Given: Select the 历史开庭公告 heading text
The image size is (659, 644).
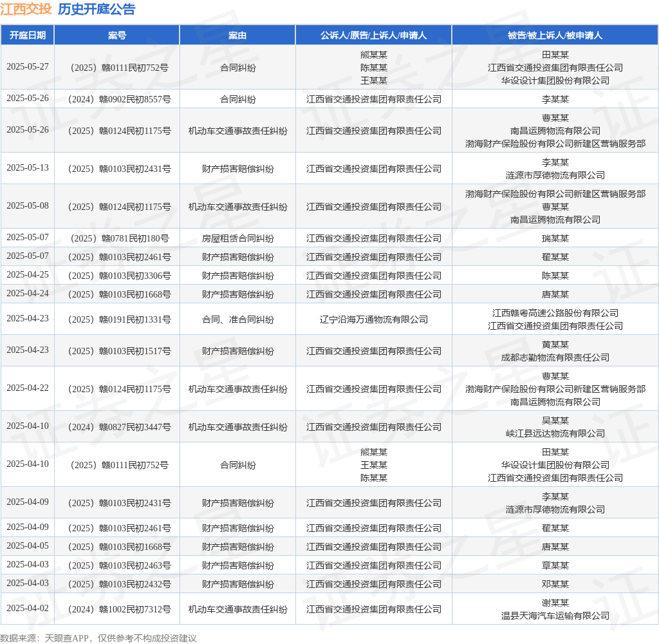Looking at the screenshot, I should point(97,9).
